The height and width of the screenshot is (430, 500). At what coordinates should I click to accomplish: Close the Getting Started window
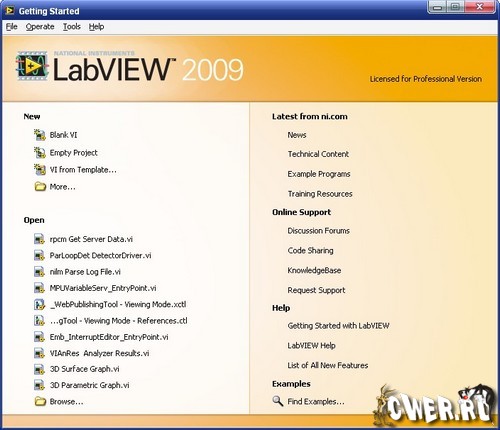479,7
